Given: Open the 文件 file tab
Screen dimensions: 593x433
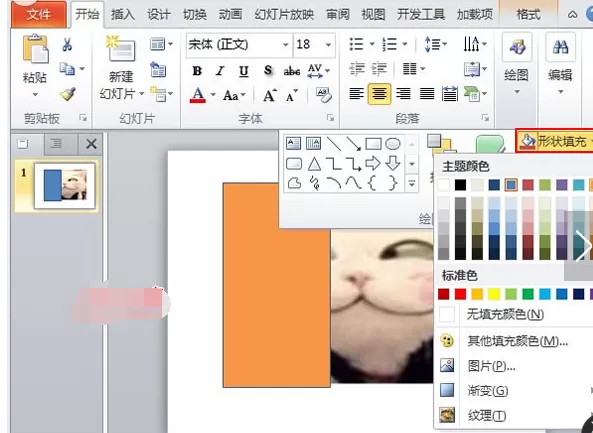Looking at the screenshot, I should (x=39, y=14).
